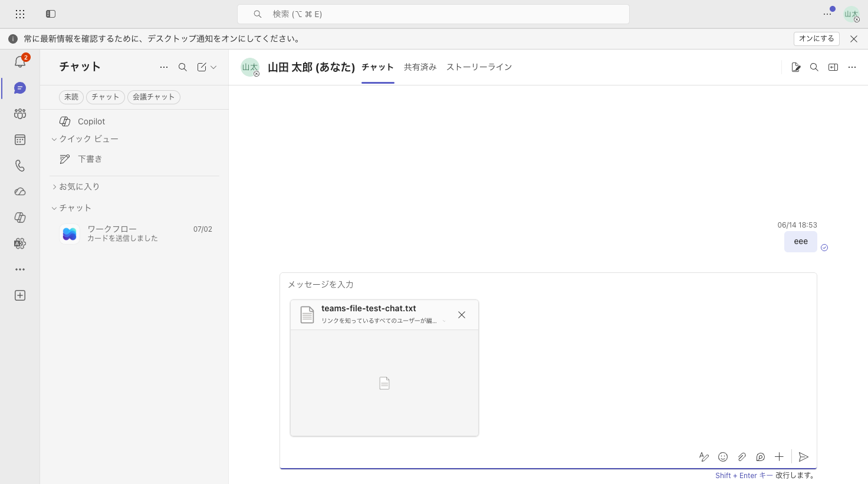Dismiss the desktop notification banner
This screenshot has width=868, height=484.
tap(854, 39)
